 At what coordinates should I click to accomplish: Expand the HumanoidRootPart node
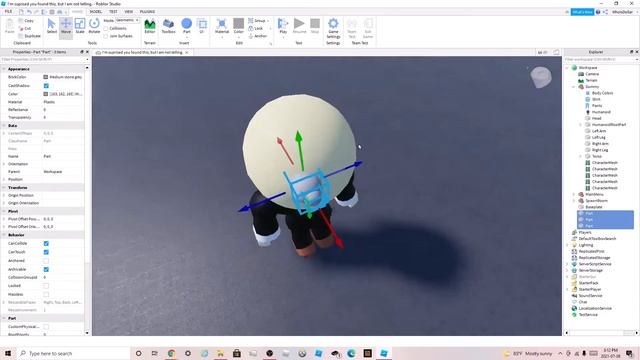(580, 124)
